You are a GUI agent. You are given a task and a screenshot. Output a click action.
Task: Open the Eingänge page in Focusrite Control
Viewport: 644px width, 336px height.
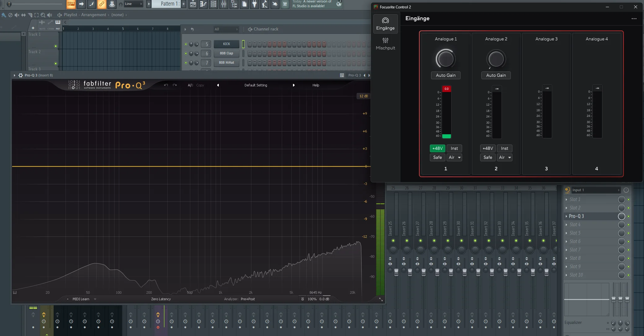[x=385, y=24]
